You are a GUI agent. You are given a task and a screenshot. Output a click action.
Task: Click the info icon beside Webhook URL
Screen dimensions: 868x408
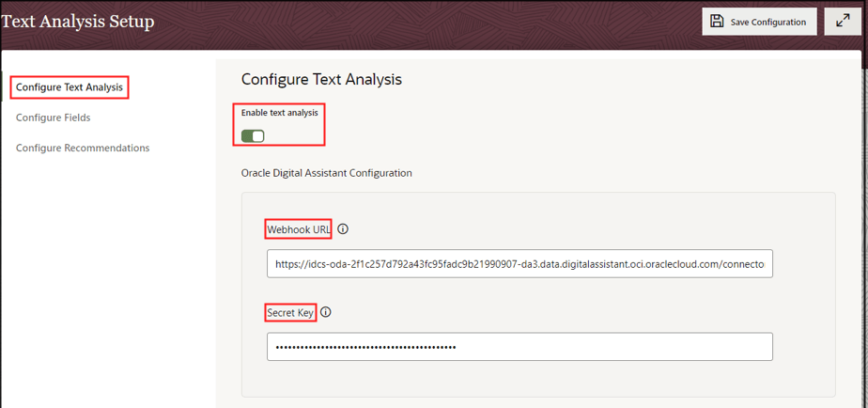[343, 229]
